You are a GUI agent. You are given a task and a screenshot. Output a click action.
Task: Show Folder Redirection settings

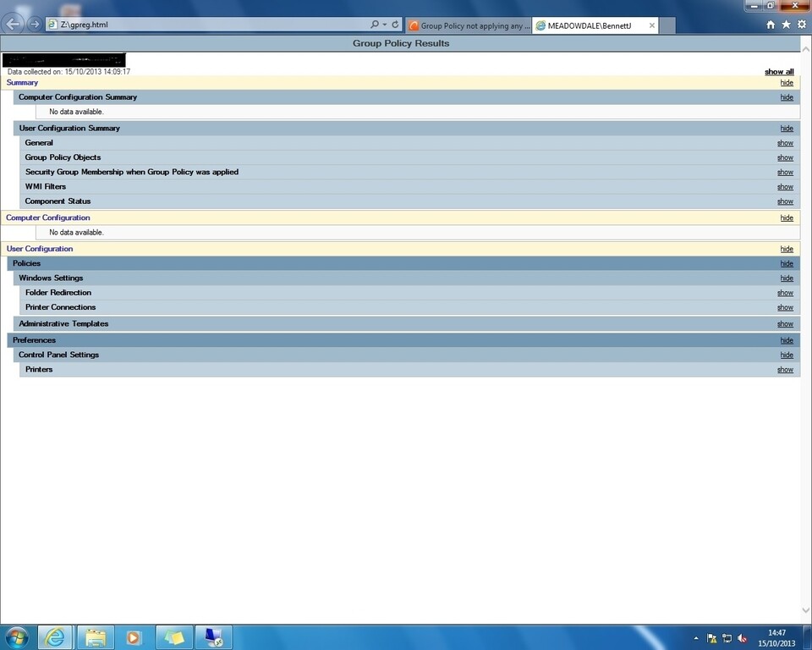click(785, 292)
